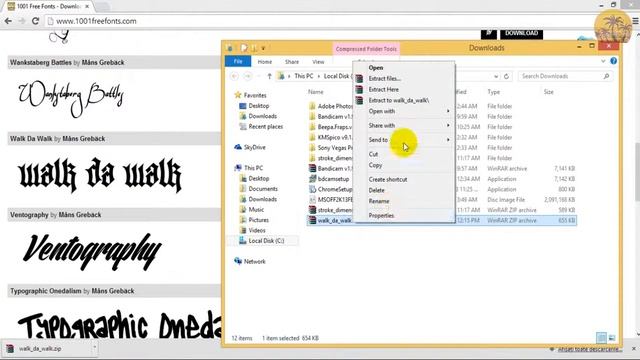Select Create shortcut menu entry
This screenshot has width=640, height=360.
(x=388, y=180)
